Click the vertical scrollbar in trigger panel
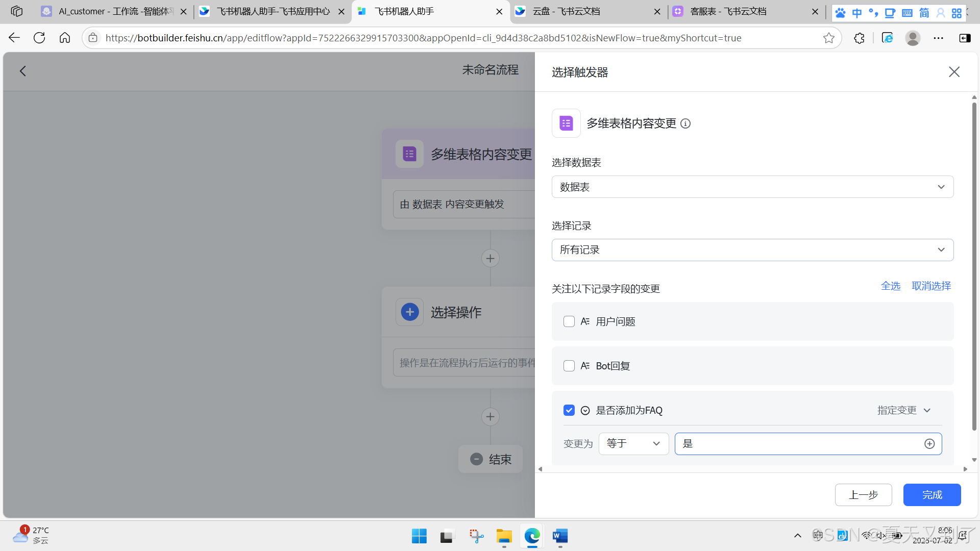 (974, 265)
